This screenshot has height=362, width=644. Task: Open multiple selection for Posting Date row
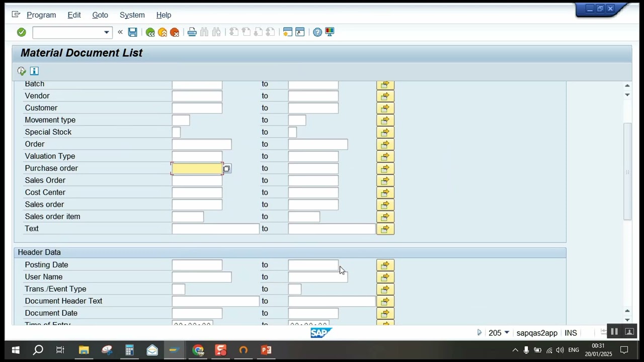pyautogui.click(x=385, y=265)
